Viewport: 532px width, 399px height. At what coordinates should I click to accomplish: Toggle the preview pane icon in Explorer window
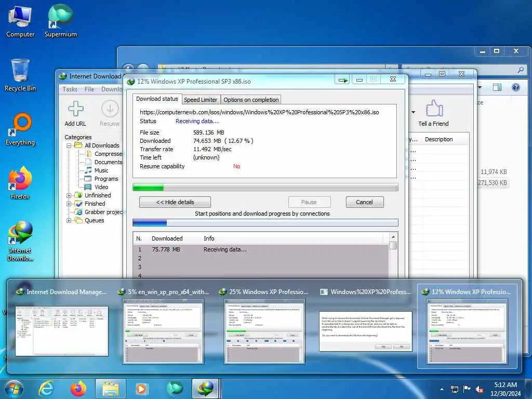pos(497,87)
